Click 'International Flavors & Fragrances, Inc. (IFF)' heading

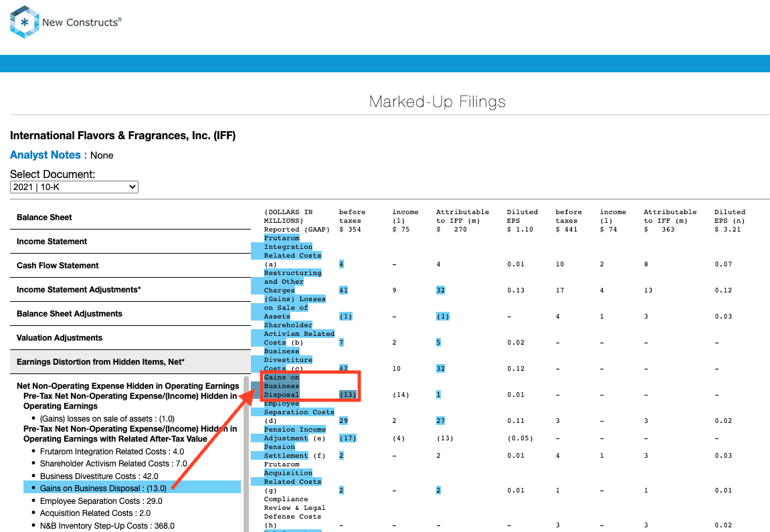tap(123, 136)
